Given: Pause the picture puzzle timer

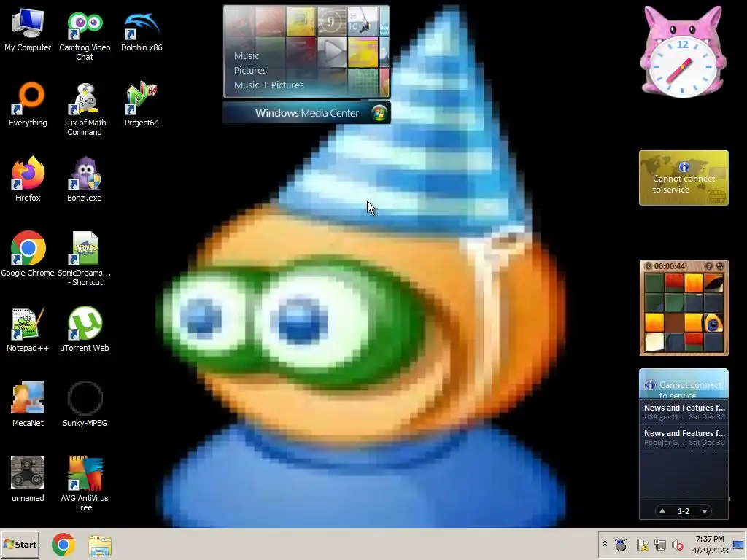Looking at the screenshot, I should (648, 266).
